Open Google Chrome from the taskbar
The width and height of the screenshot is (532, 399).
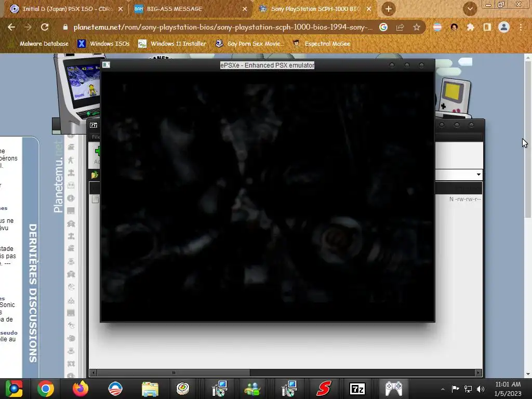tap(46, 389)
